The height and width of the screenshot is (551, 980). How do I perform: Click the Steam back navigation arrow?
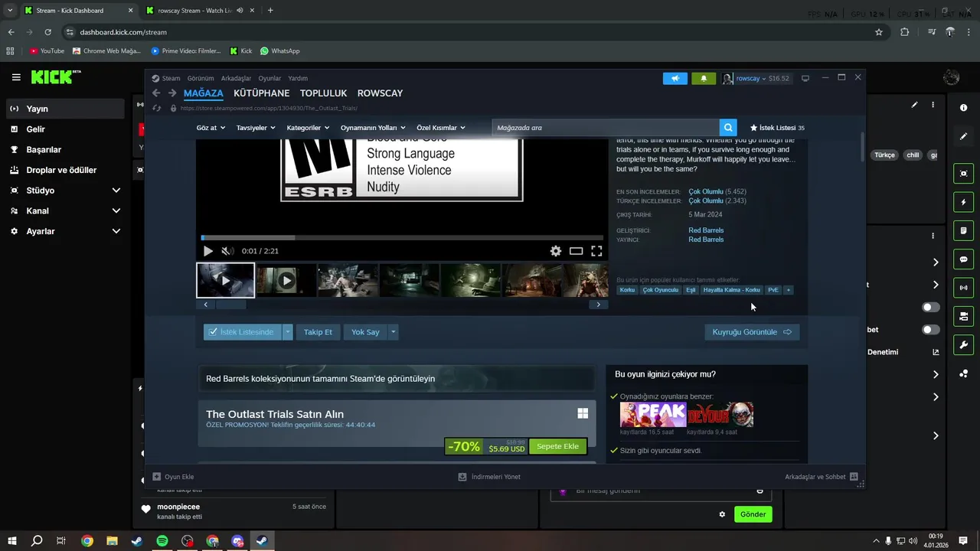(156, 93)
